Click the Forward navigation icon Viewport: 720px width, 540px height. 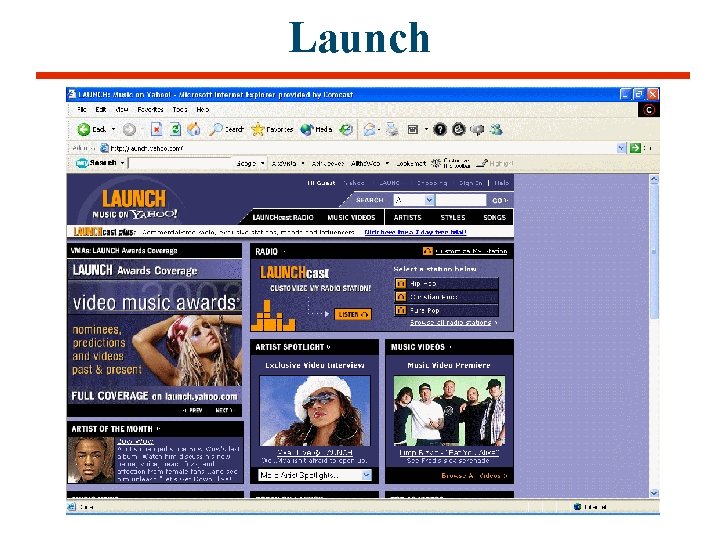129,129
